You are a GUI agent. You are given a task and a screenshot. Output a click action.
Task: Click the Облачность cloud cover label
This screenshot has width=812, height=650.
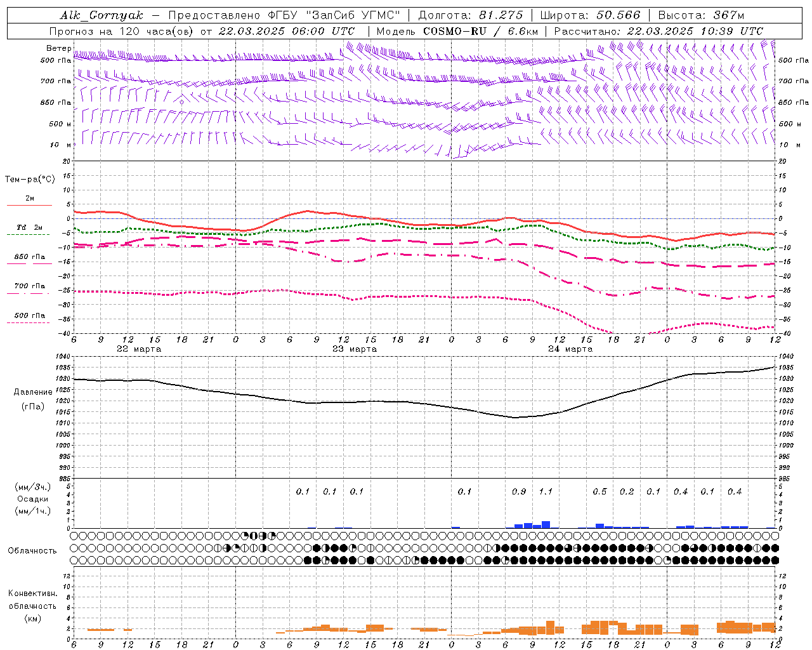coord(32,550)
